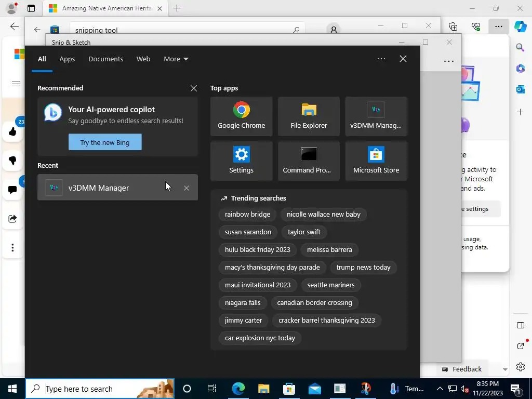Image resolution: width=532 pixels, height=399 pixels.
Task: Show hidden system tray icons
Action: pyautogui.click(x=440, y=389)
